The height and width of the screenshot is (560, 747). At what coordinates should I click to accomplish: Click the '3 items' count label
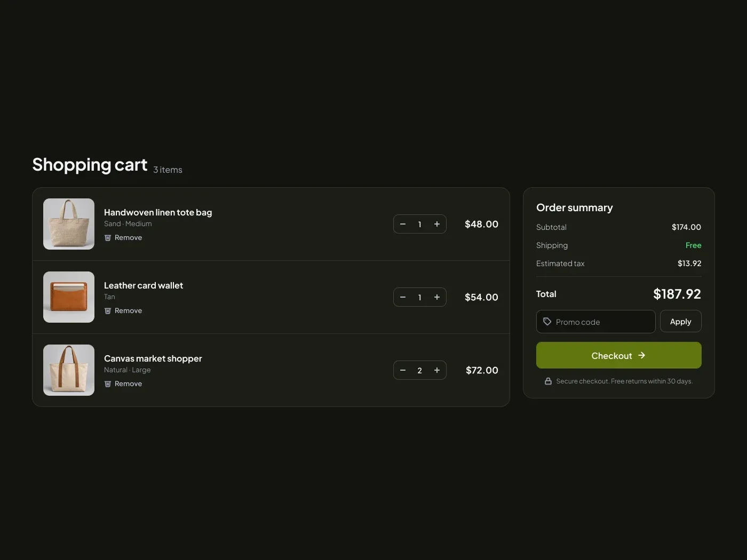pos(168,170)
